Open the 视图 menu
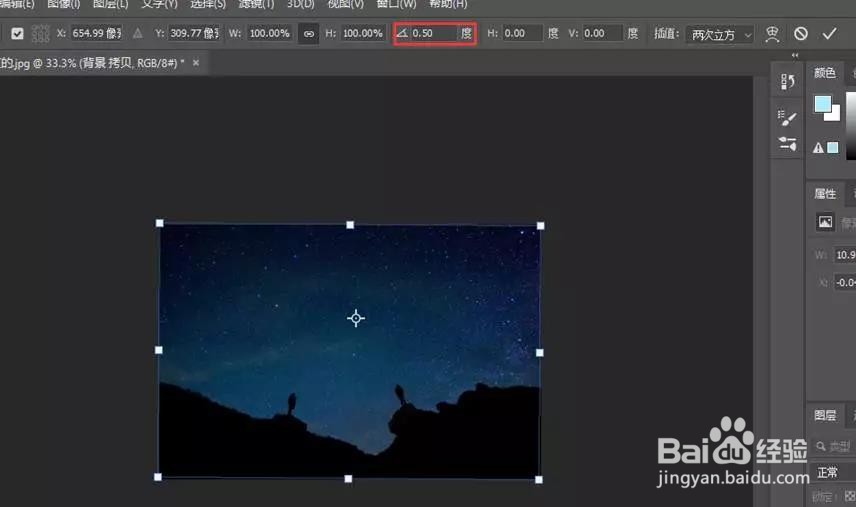The image size is (856, 507). 346,4
